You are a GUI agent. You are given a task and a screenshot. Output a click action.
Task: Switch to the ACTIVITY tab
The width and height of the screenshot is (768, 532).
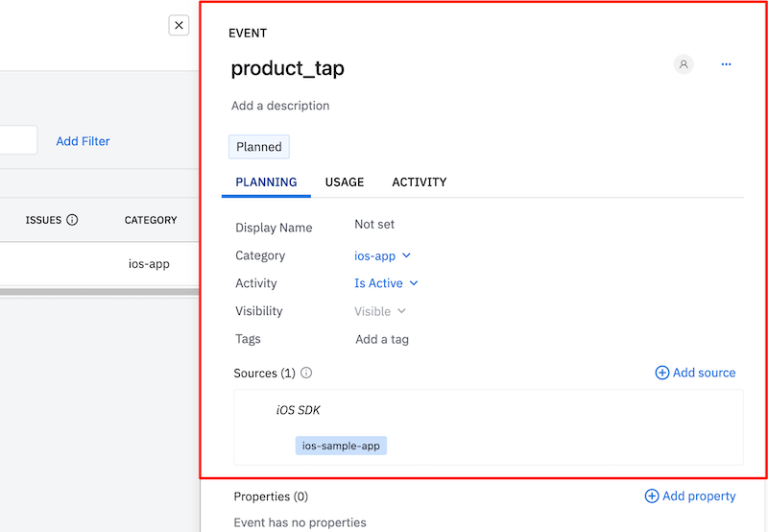click(x=420, y=182)
